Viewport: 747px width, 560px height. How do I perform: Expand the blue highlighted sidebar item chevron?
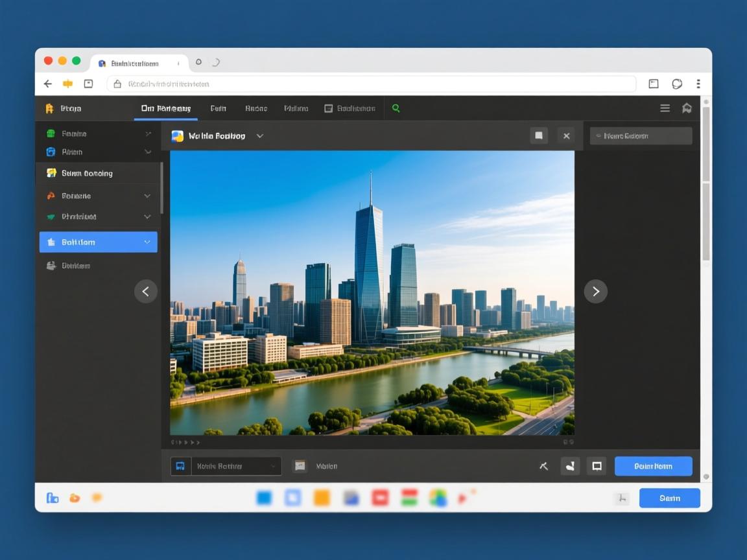click(x=147, y=242)
